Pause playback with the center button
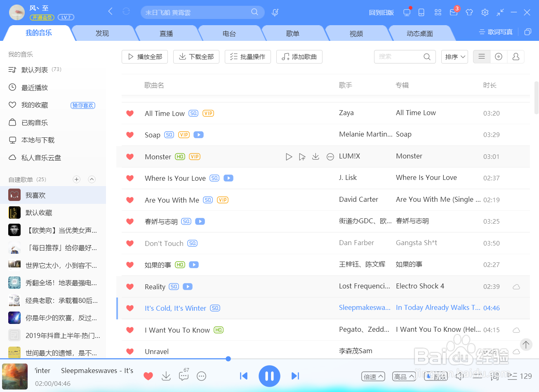The width and height of the screenshot is (539, 392). (269, 376)
